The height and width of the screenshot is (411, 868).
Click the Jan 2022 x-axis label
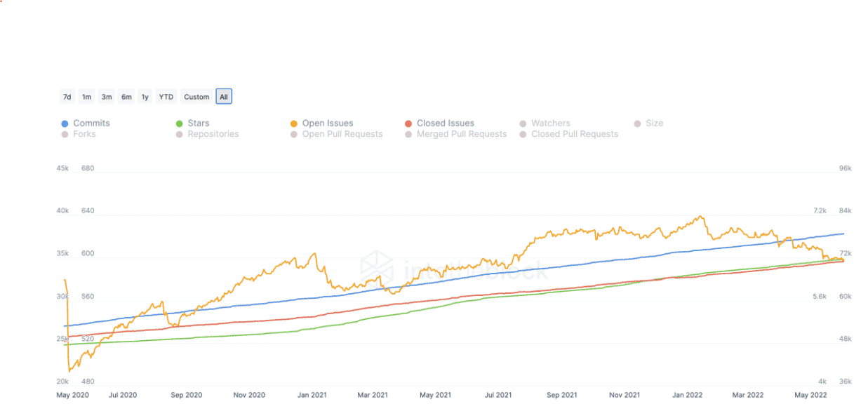pos(688,396)
